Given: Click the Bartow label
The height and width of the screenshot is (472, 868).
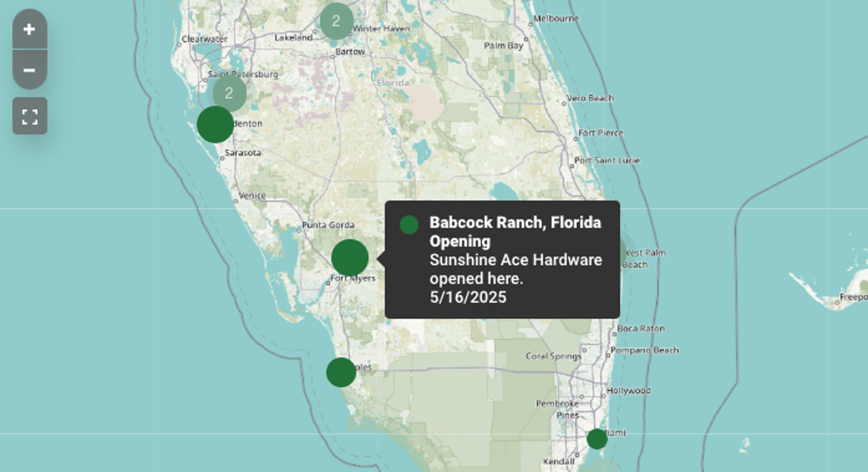Looking at the screenshot, I should (x=350, y=52).
